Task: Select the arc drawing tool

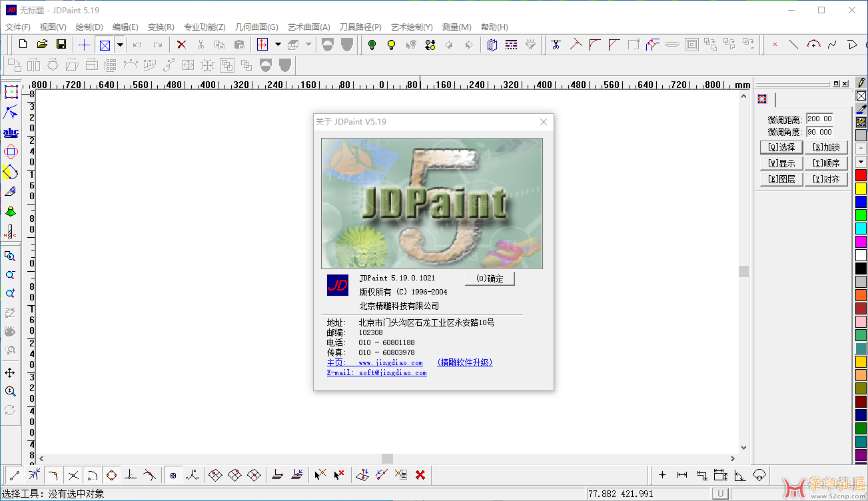Action: [813, 45]
